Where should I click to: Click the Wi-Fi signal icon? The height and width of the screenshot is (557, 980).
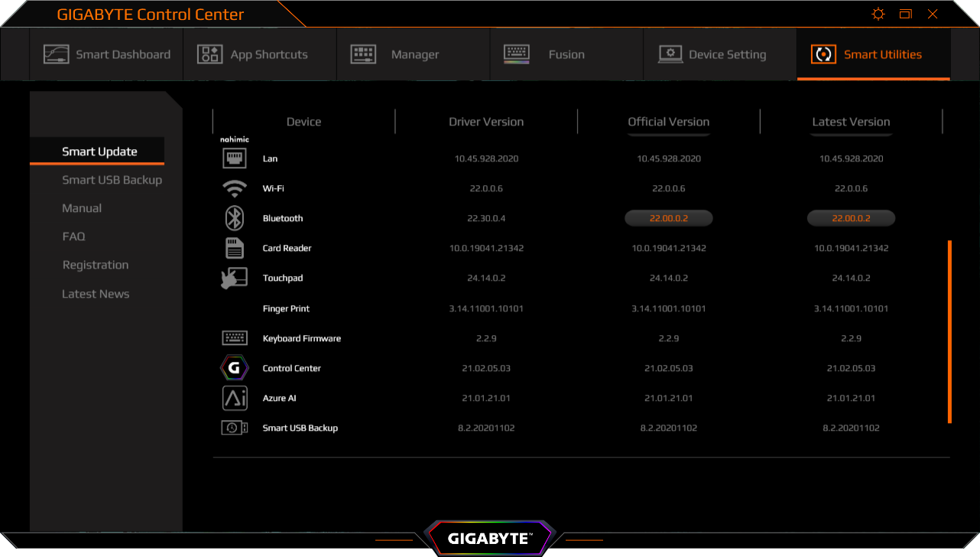(234, 188)
